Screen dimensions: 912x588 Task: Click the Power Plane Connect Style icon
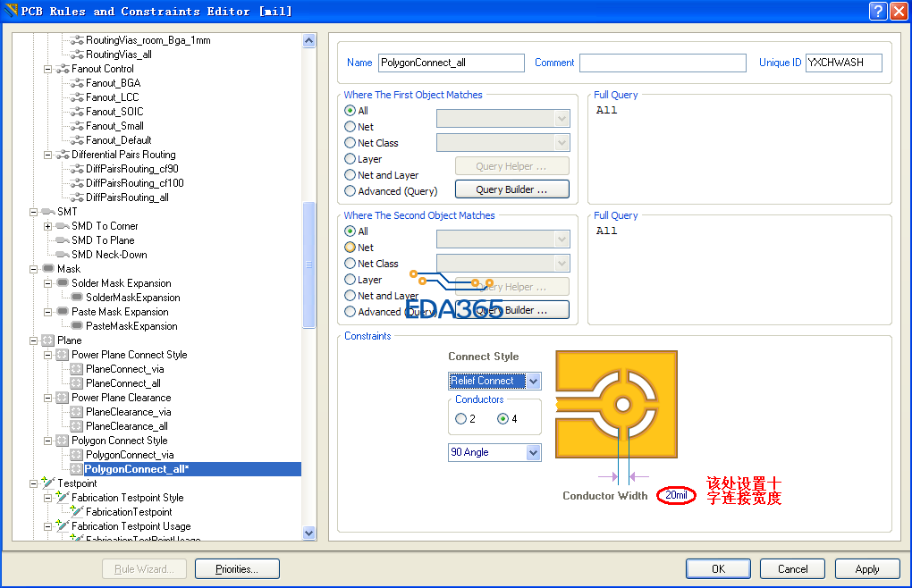[63, 355]
